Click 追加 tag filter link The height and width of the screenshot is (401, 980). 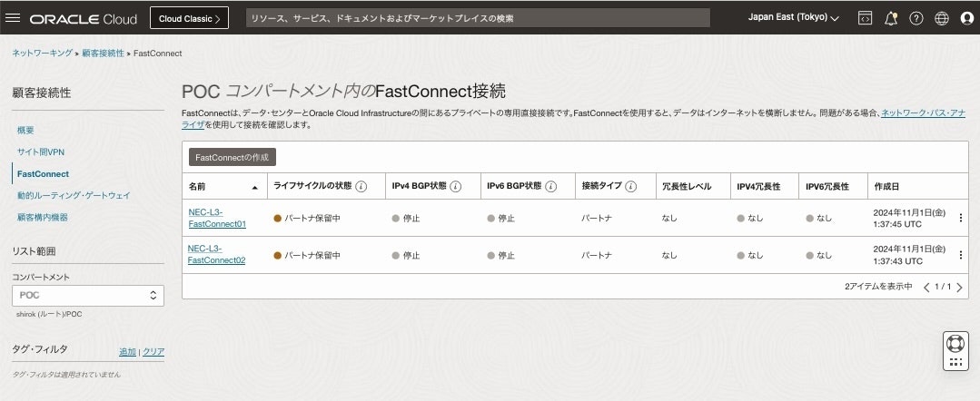[127, 352]
